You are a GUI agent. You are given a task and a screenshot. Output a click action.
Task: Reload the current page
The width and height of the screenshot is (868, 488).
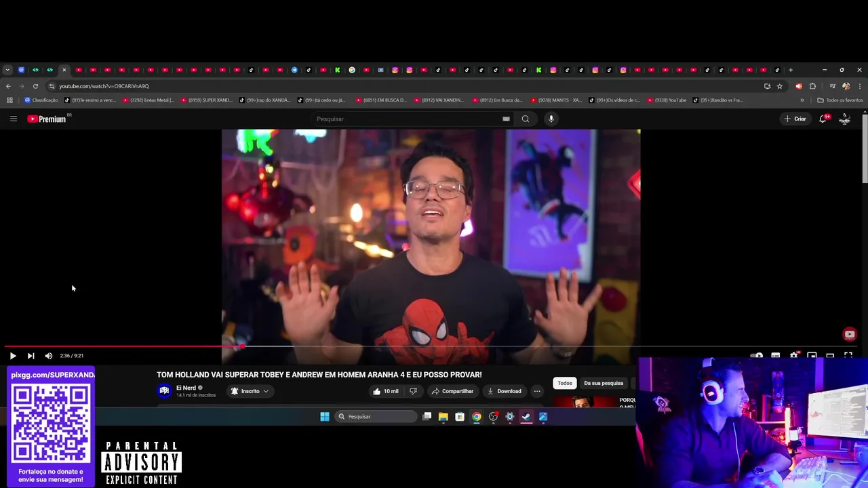coord(35,86)
